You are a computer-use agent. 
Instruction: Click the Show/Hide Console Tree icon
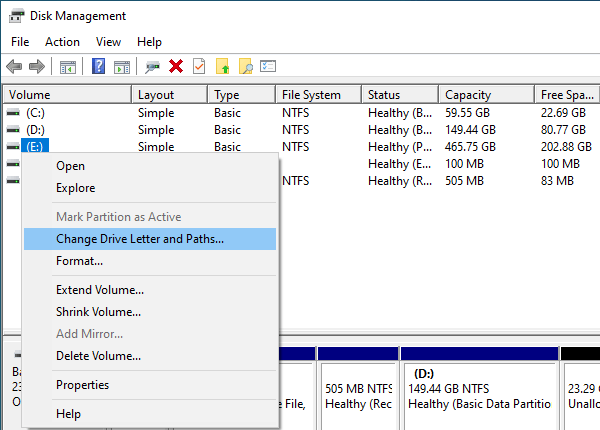click(68, 67)
